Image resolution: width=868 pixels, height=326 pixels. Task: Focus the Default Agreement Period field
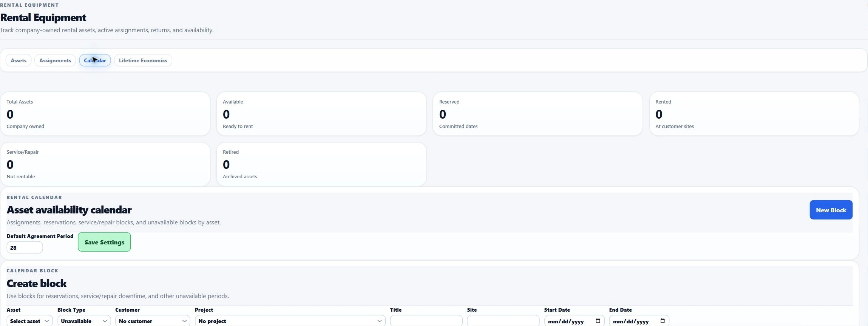tap(25, 247)
